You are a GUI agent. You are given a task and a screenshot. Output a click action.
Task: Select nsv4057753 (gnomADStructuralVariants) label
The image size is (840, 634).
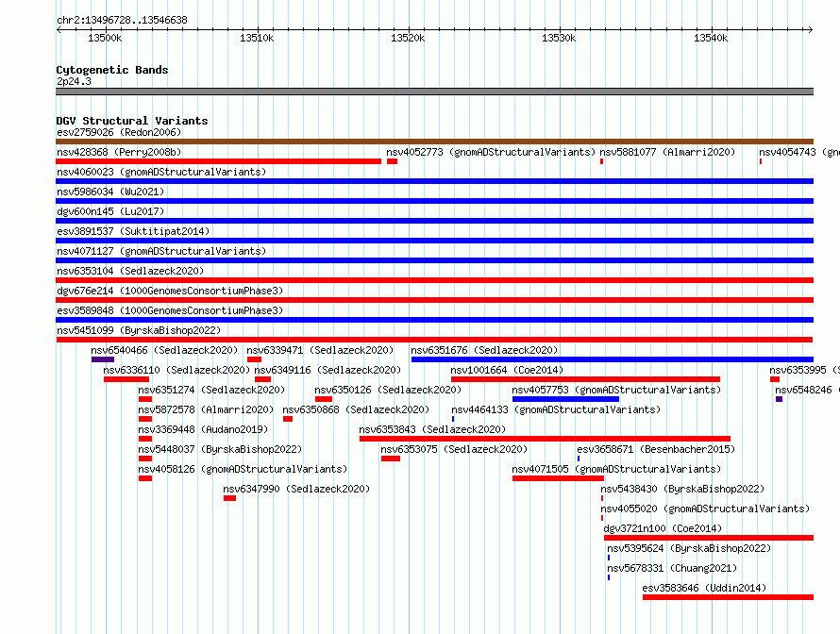click(616, 390)
